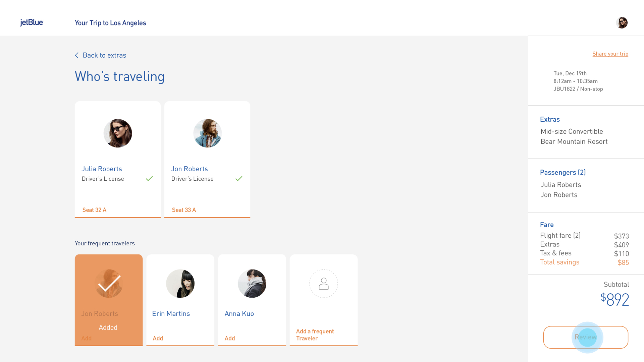This screenshot has width=644, height=362.
Task: Open Seat 33 A selection
Action: coord(184,210)
